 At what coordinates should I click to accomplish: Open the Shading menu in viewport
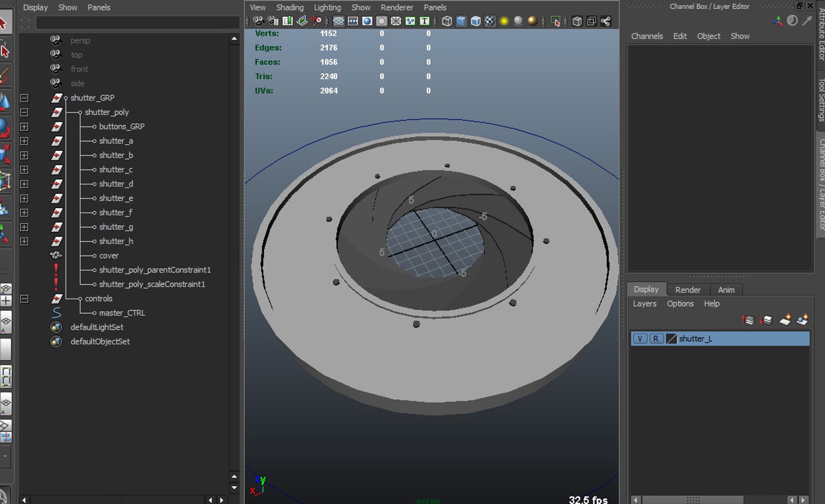pyautogui.click(x=289, y=7)
